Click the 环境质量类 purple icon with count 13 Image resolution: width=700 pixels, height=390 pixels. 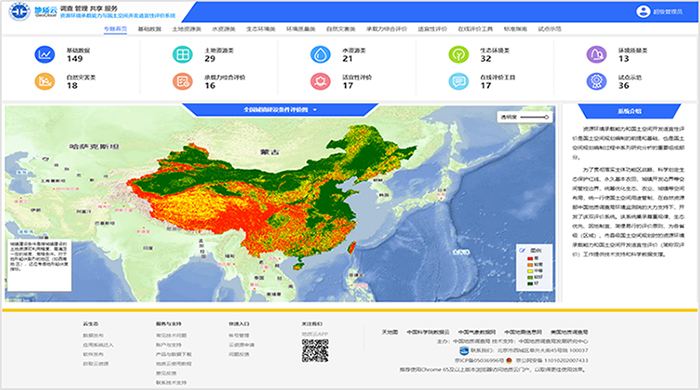click(596, 54)
